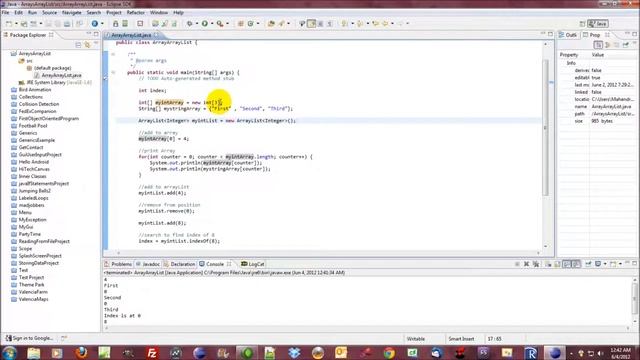Toggle Show Categories in Properties view
This screenshot has width=640, height=360.
coord(598,44)
